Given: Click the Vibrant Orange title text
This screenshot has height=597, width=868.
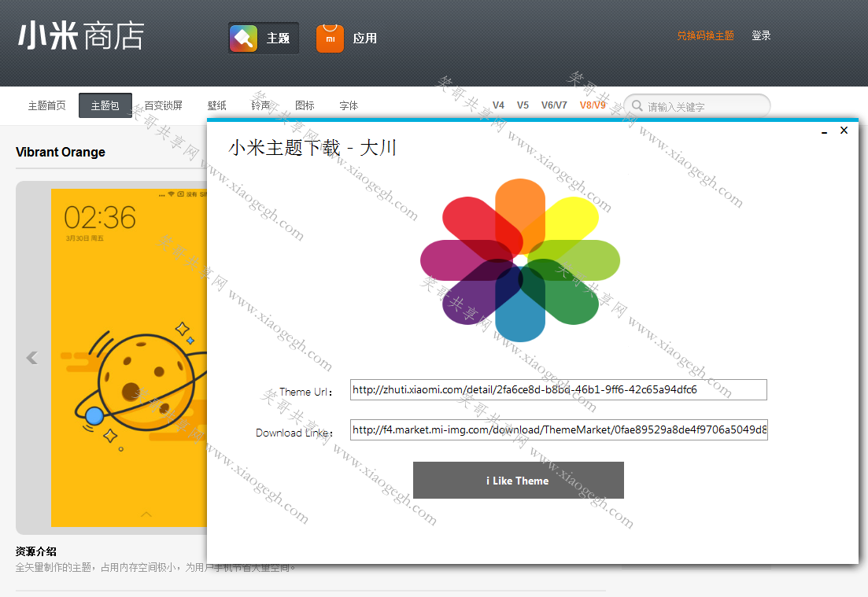Looking at the screenshot, I should click(61, 152).
